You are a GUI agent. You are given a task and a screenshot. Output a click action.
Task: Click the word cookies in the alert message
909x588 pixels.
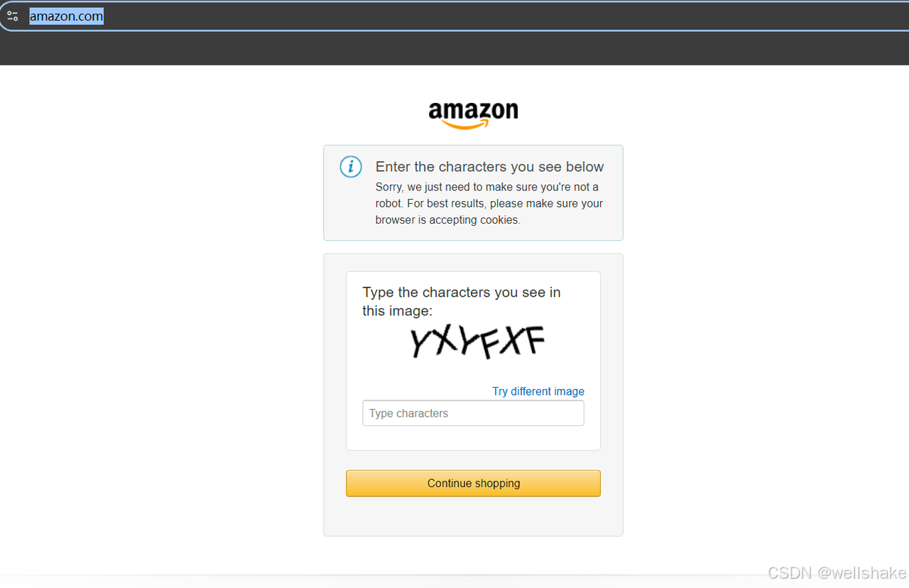499,219
